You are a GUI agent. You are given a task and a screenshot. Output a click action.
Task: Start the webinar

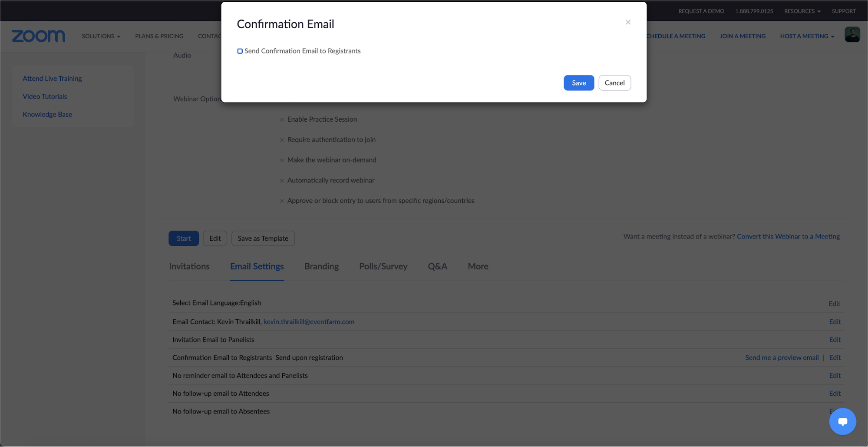(184, 238)
